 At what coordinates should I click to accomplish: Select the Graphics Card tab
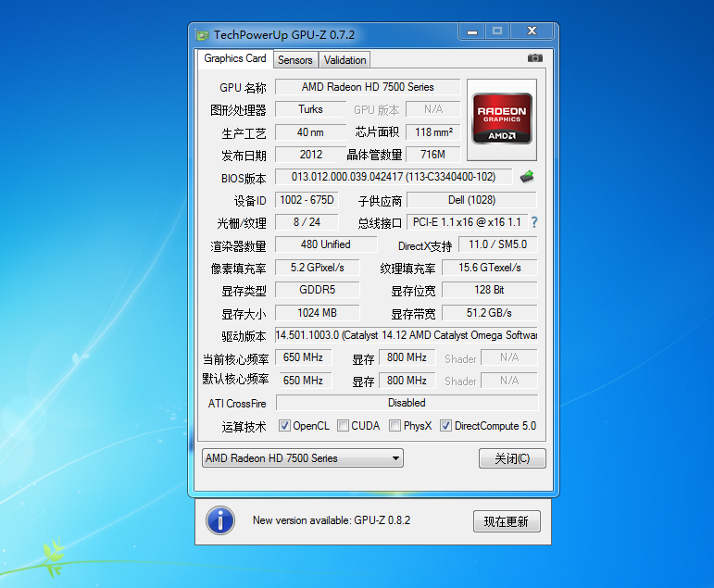[235, 58]
